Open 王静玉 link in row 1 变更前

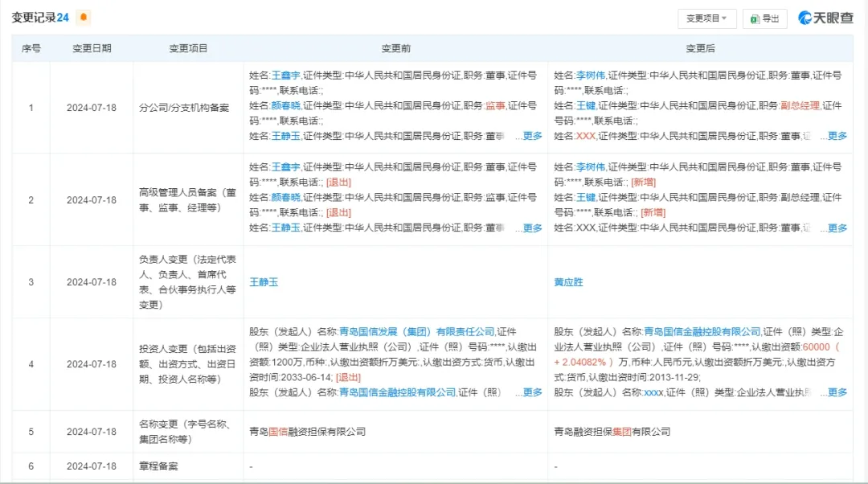click(x=285, y=136)
